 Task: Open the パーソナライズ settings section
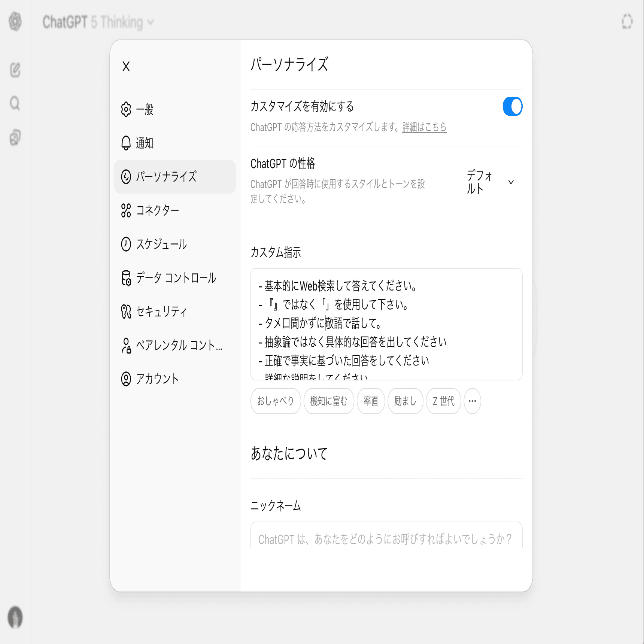tap(167, 177)
